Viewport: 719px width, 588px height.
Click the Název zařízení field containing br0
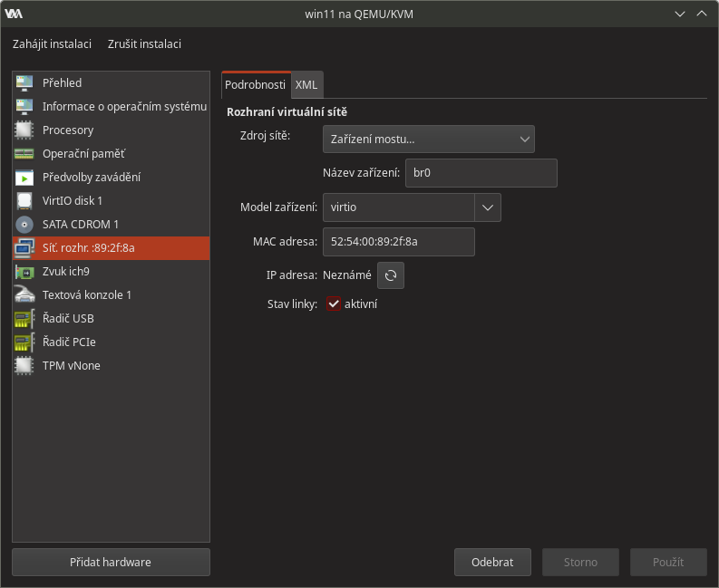click(x=481, y=173)
